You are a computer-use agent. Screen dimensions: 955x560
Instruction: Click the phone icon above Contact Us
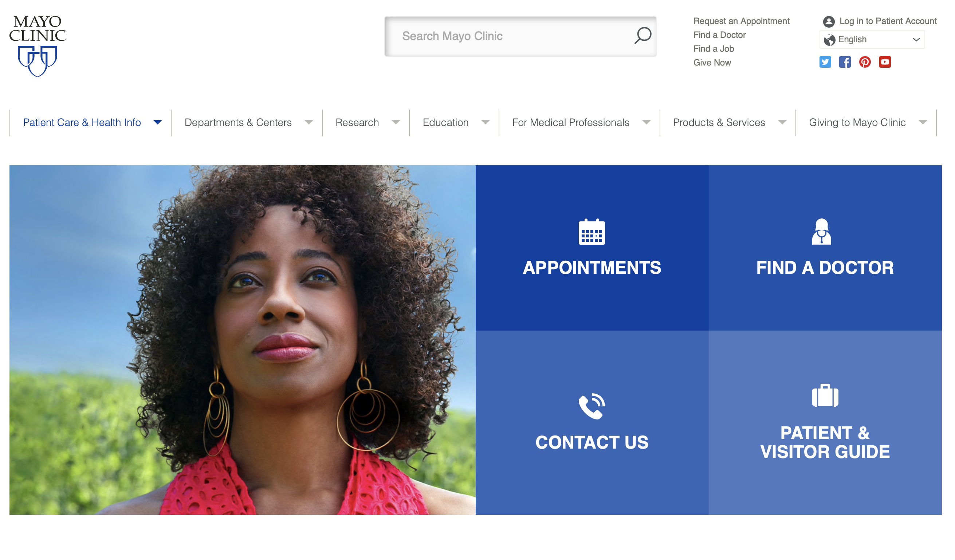[x=592, y=406]
